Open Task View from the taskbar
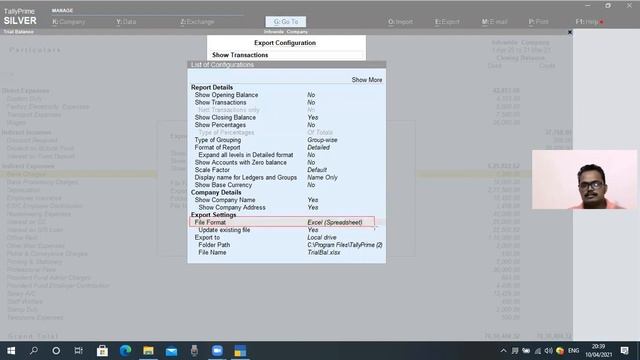This screenshot has height=360, width=640. click(x=78, y=351)
